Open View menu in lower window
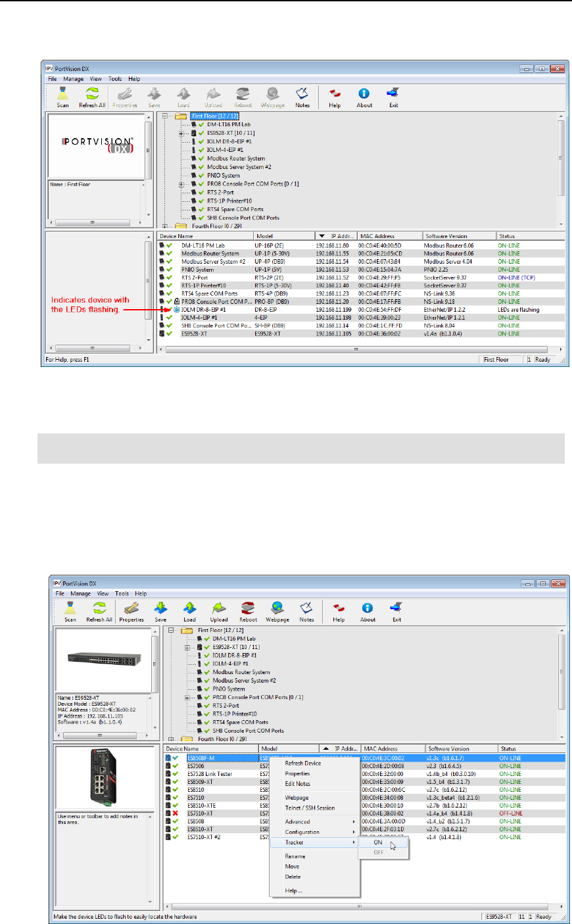572x924 pixels. pyautogui.click(x=103, y=593)
